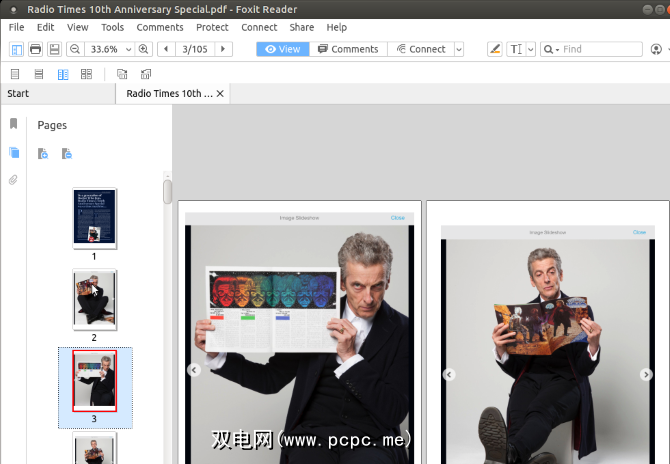The height and width of the screenshot is (464, 670).
Task: Click the Print icon in toolbar
Action: [36, 49]
